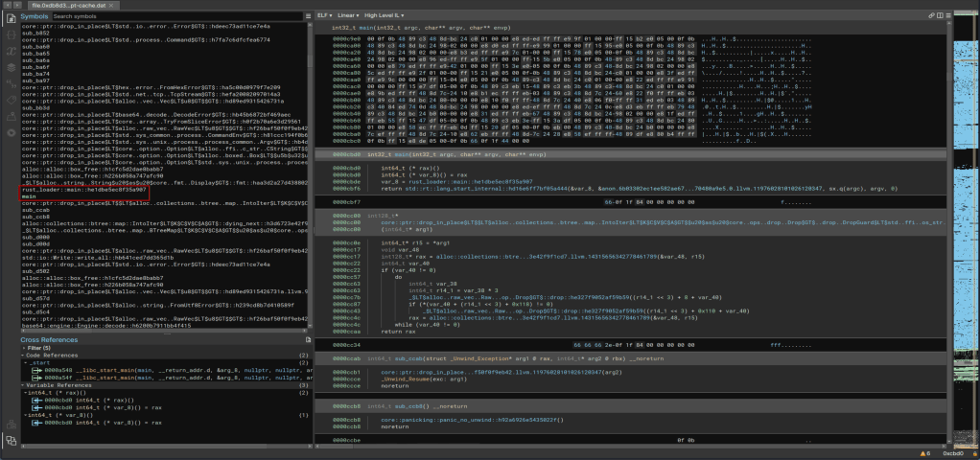980x460 pixels.
Task: Open the Tags sidebar icon
Action: (x=10, y=100)
